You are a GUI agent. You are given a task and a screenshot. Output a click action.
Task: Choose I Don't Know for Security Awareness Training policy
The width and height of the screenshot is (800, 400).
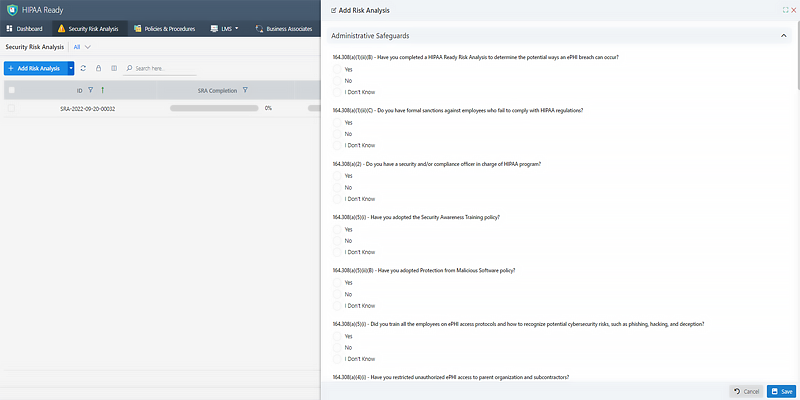point(337,252)
